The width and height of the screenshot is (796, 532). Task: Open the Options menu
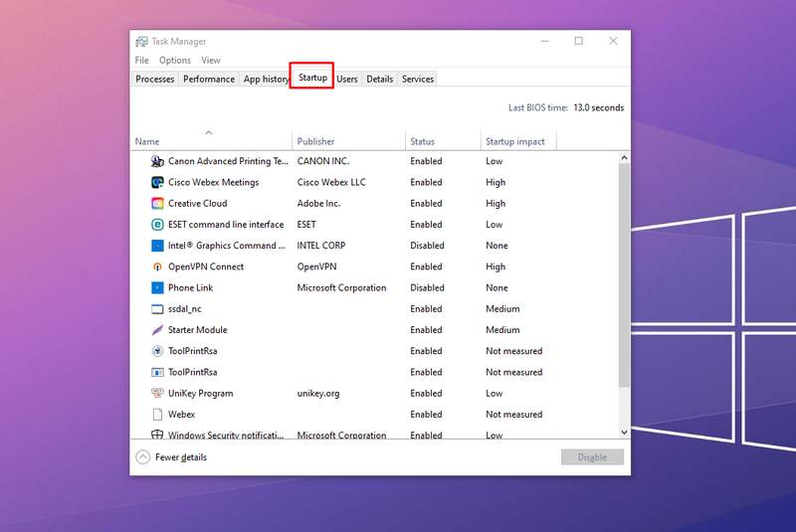(175, 61)
